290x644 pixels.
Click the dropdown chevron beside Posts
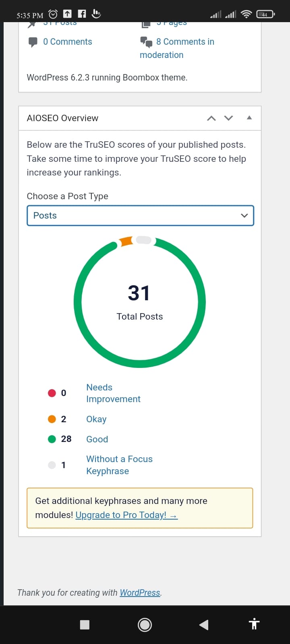coord(244,216)
